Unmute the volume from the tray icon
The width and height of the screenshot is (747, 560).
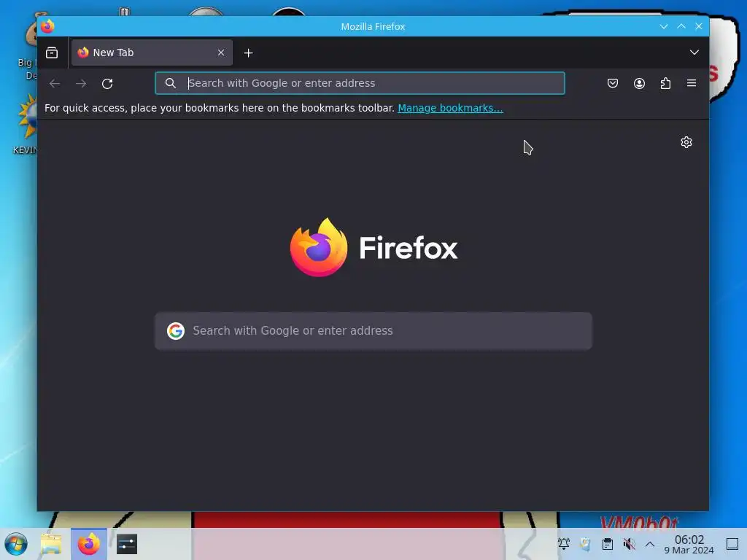click(x=630, y=544)
